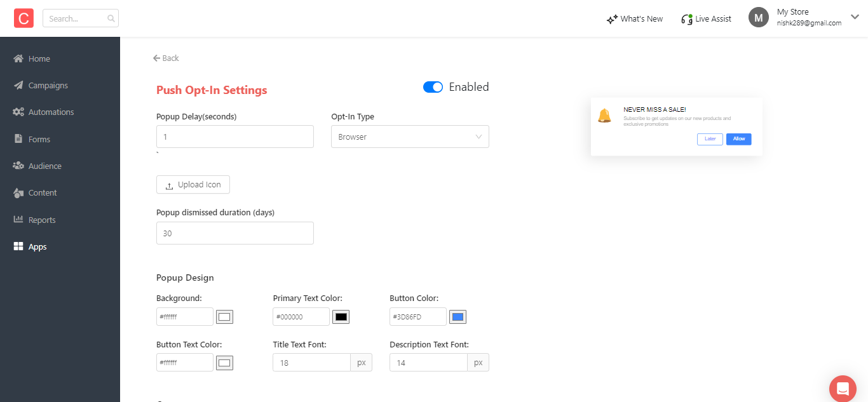Click the nishk289@gmail.com email text
The image size is (868, 402).
[x=809, y=23]
